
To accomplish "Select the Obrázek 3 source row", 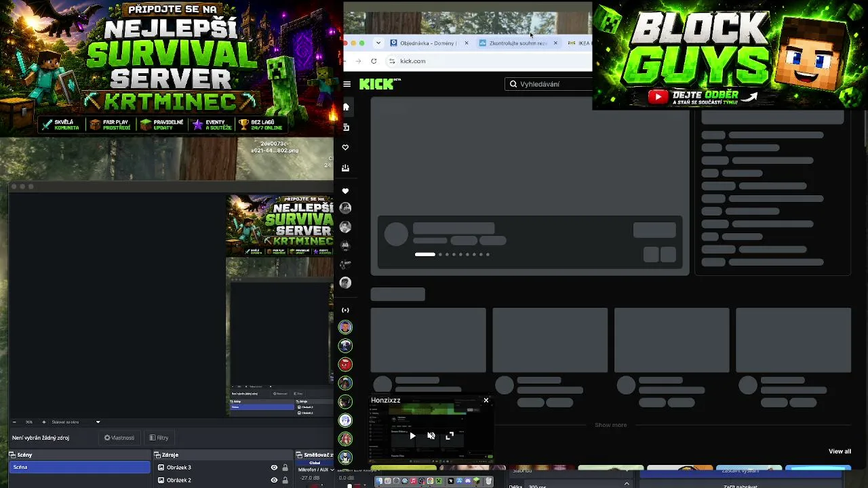I will coord(222,468).
